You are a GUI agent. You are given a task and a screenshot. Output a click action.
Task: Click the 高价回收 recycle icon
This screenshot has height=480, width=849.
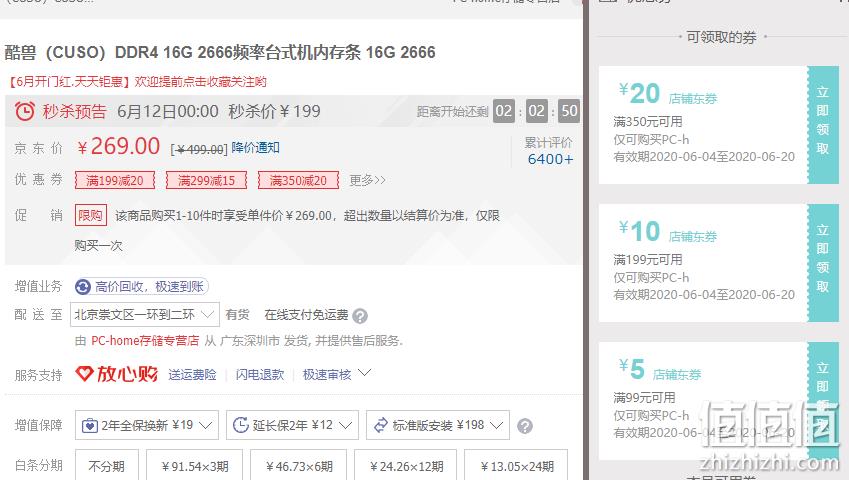[83, 287]
